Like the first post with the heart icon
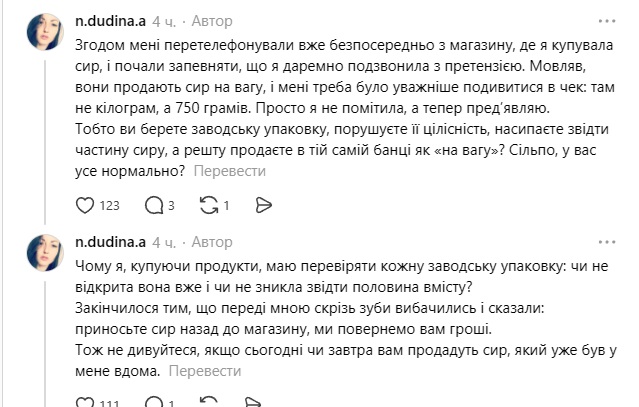The height and width of the screenshot is (407, 639). tap(86, 206)
